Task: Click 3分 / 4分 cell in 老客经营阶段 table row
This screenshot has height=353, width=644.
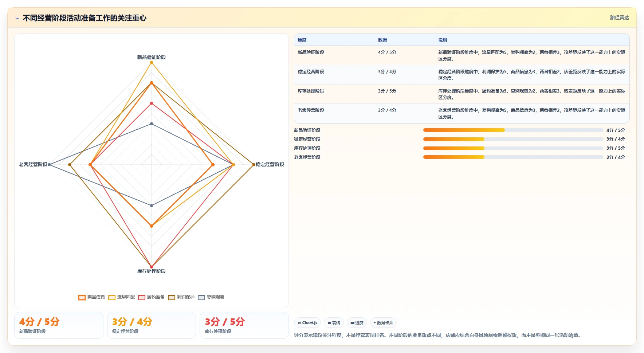Action: [x=387, y=110]
